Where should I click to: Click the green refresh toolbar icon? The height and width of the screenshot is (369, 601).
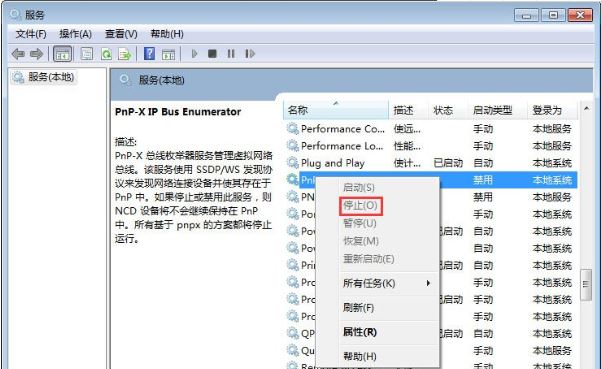click(106, 54)
